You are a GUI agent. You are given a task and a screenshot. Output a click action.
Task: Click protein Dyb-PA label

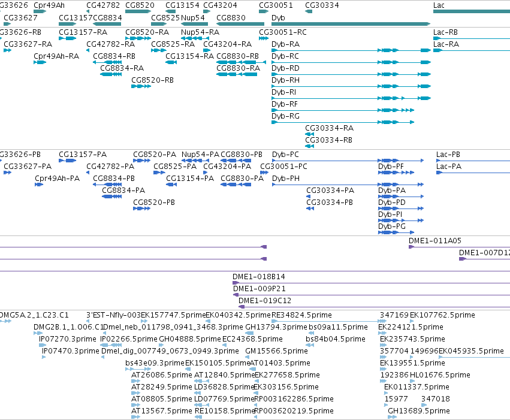click(x=391, y=191)
